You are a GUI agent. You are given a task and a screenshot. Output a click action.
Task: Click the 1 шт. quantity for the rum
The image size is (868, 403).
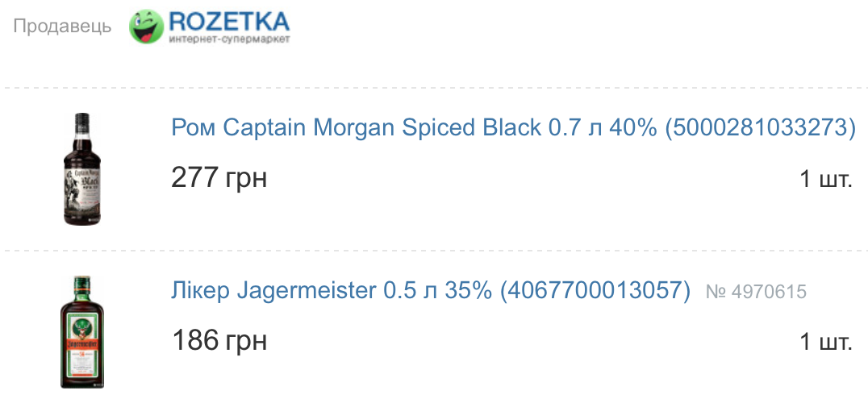pyautogui.click(x=825, y=179)
